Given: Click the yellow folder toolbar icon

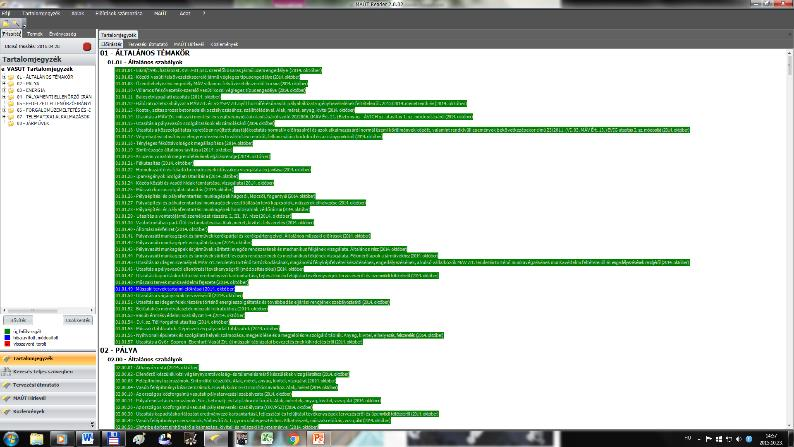Looking at the screenshot, I should pyautogui.click(x=6, y=24).
